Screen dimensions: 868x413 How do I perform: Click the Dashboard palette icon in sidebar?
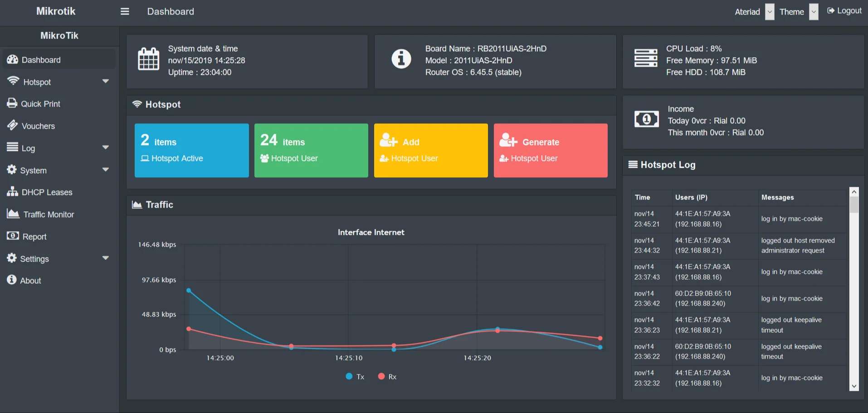click(x=13, y=59)
